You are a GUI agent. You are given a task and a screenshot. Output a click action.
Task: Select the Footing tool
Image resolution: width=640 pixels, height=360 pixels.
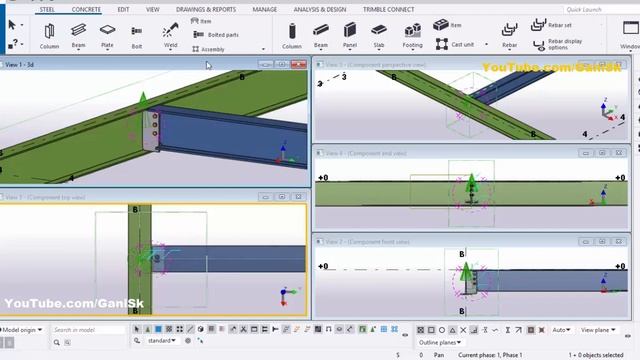pos(413,36)
